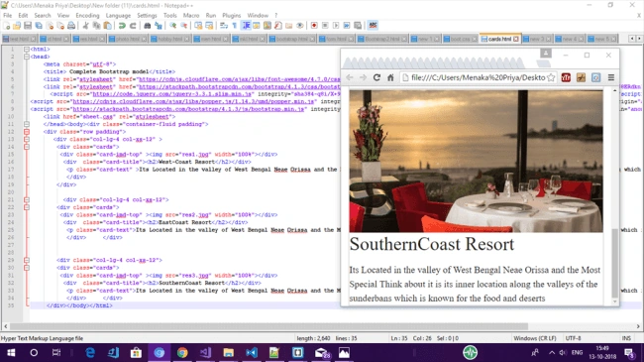
Task: Click the popper.js URL on line 8
Action: [194, 101]
